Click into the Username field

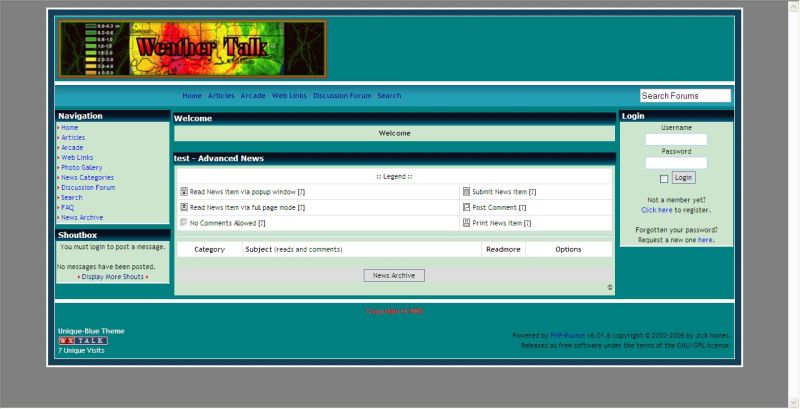[x=676, y=140]
